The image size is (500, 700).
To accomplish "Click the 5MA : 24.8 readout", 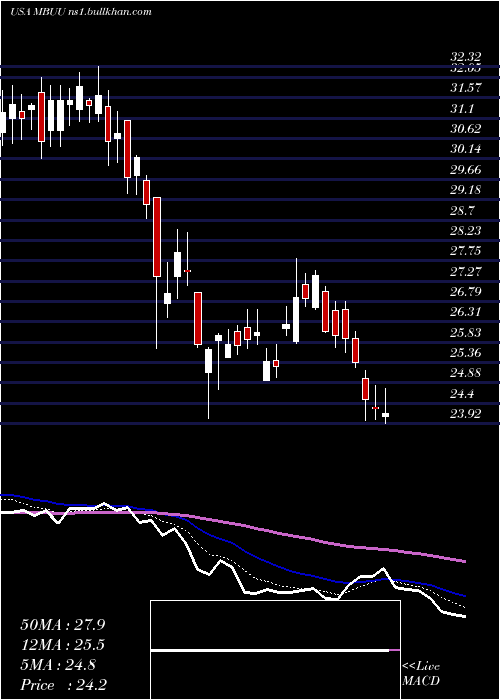I will (x=58, y=665).
